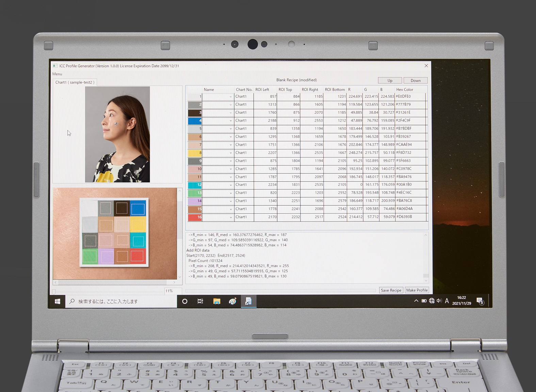Select the blue color swatch in row 4

(x=195, y=121)
